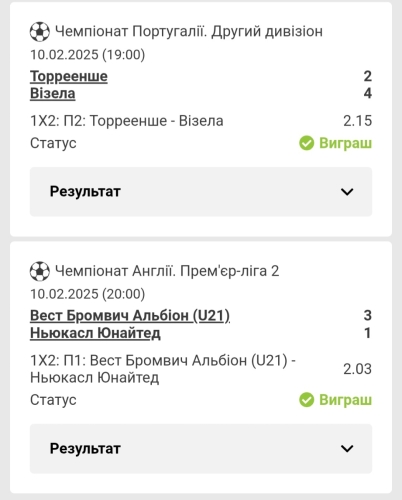The height and width of the screenshot is (500, 402).
Task: Open the Ньюкасл Юнайтед team link
Action: (x=95, y=333)
